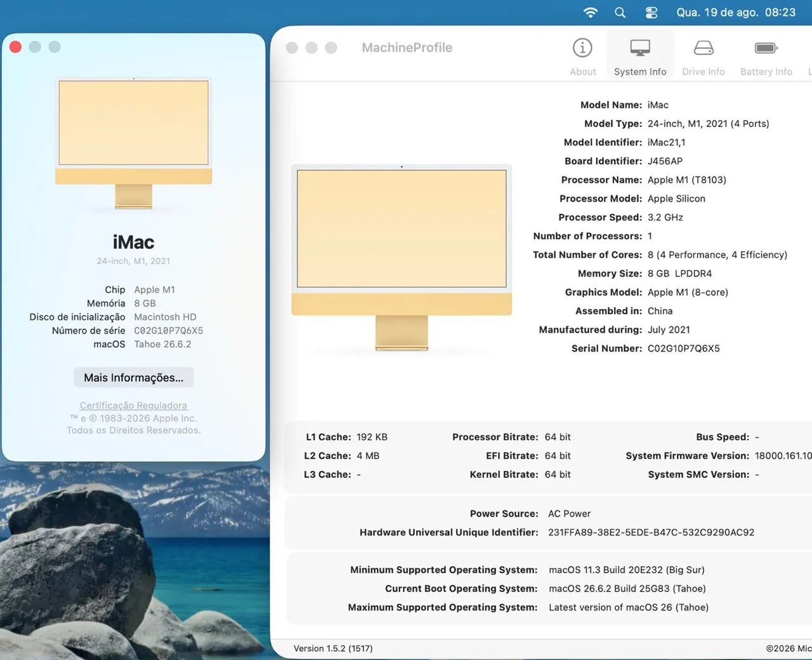The width and height of the screenshot is (812, 660).
Task: Click the Processor Speed value 3.2 GHz
Action: click(x=665, y=217)
